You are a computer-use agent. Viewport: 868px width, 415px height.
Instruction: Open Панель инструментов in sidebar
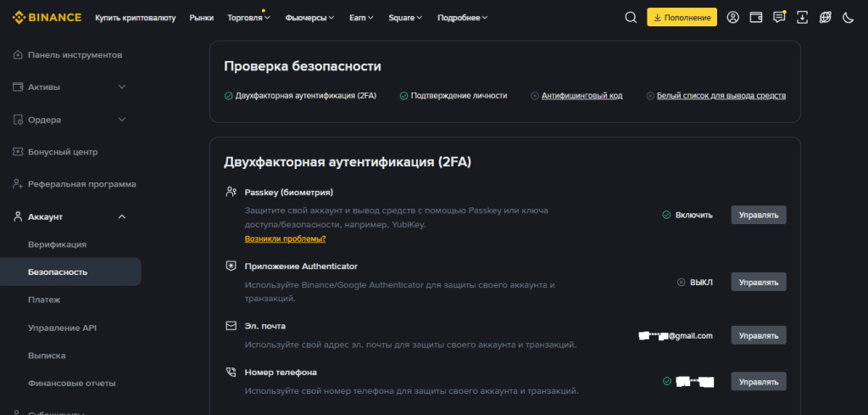(75, 55)
